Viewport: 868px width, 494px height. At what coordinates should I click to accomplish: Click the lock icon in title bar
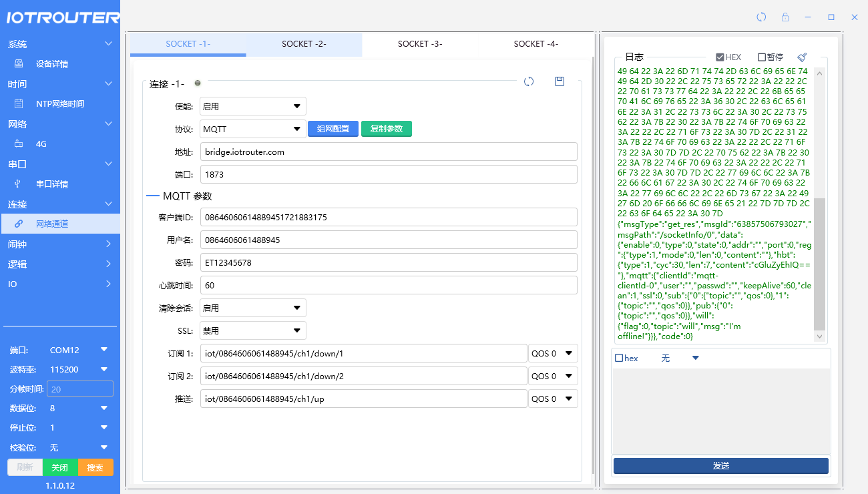785,17
